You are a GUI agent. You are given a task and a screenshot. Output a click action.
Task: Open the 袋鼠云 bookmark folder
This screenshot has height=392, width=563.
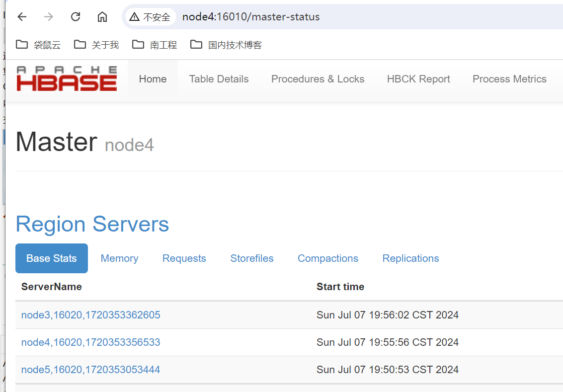(38, 45)
